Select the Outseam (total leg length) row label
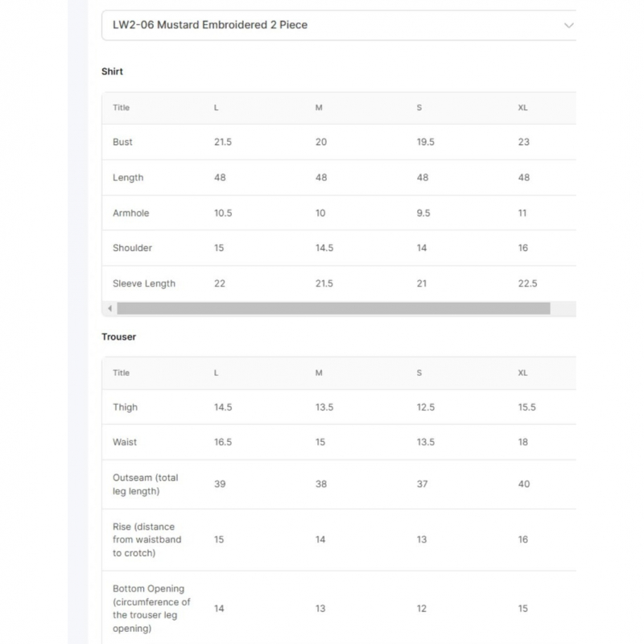 point(145,484)
